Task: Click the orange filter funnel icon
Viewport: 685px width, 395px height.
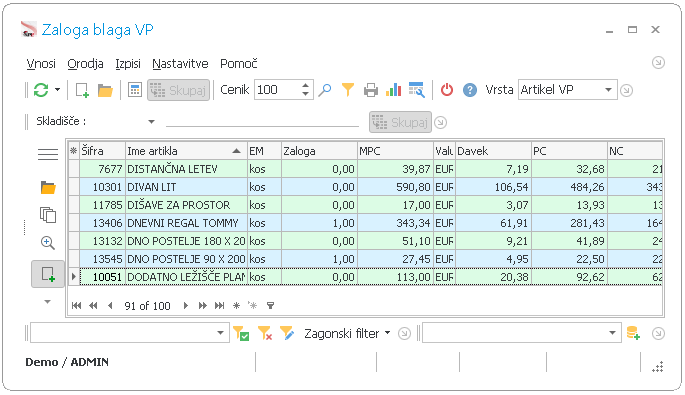Action: [x=348, y=90]
